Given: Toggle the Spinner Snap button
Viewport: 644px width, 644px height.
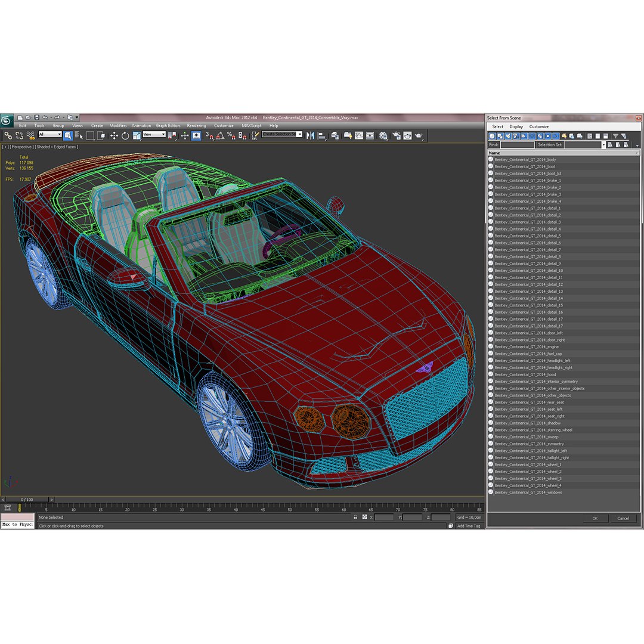Looking at the screenshot, I should (x=243, y=135).
